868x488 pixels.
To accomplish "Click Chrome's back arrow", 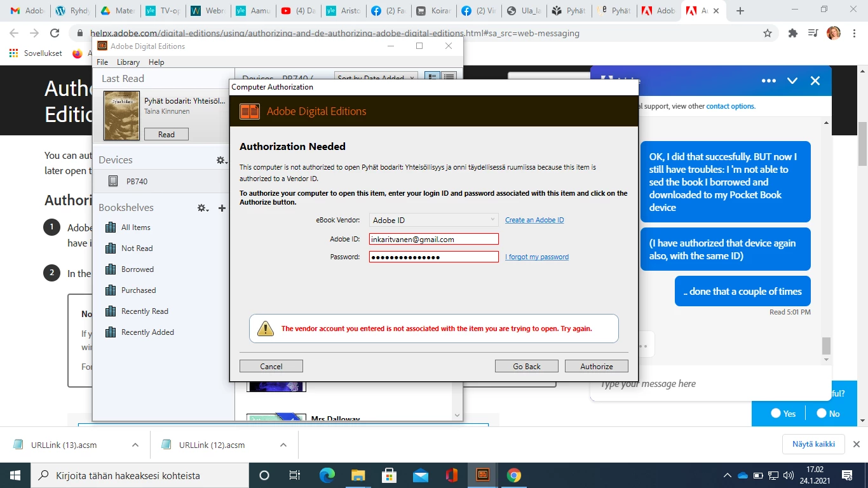I will 14,33.
